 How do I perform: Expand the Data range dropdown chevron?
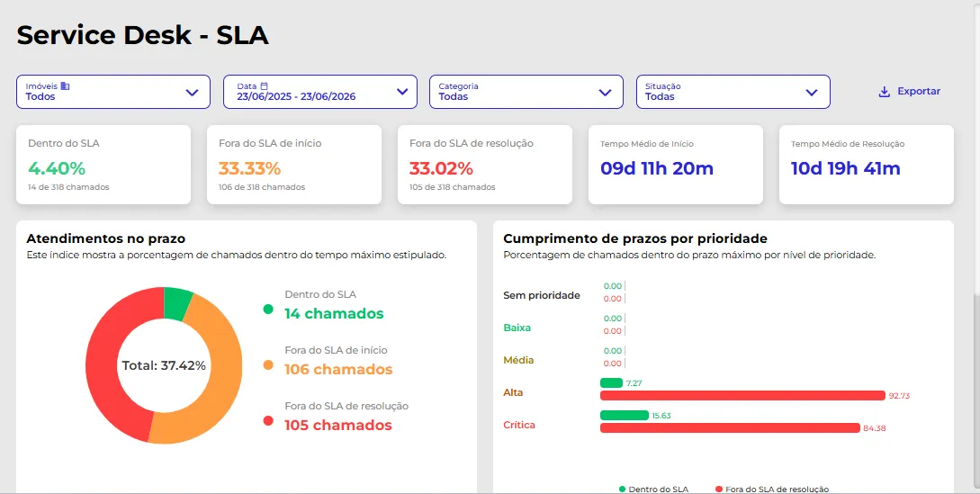pyautogui.click(x=402, y=92)
